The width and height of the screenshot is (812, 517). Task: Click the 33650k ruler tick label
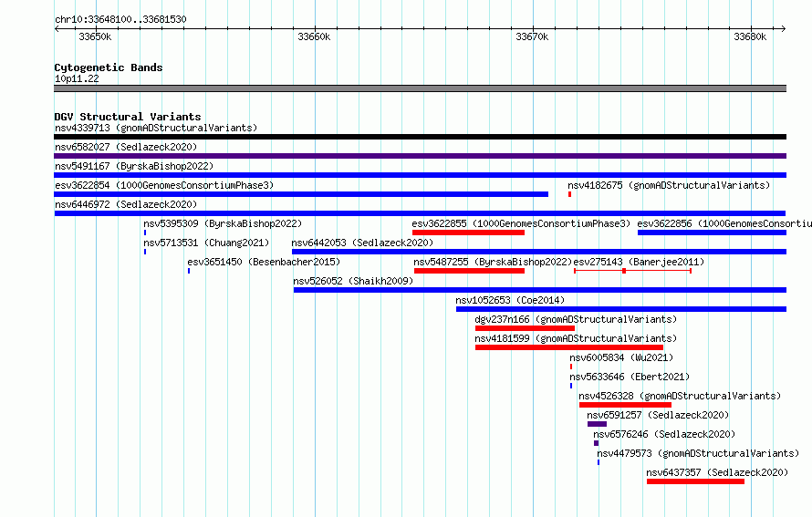[x=95, y=36]
